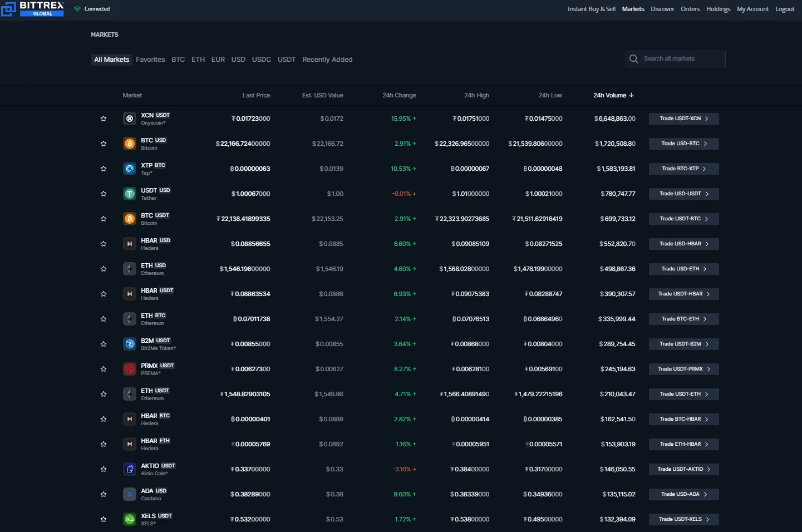This screenshot has width=802, height=532.
Task: Switch to the USDT markets tab
Action: 287,60
